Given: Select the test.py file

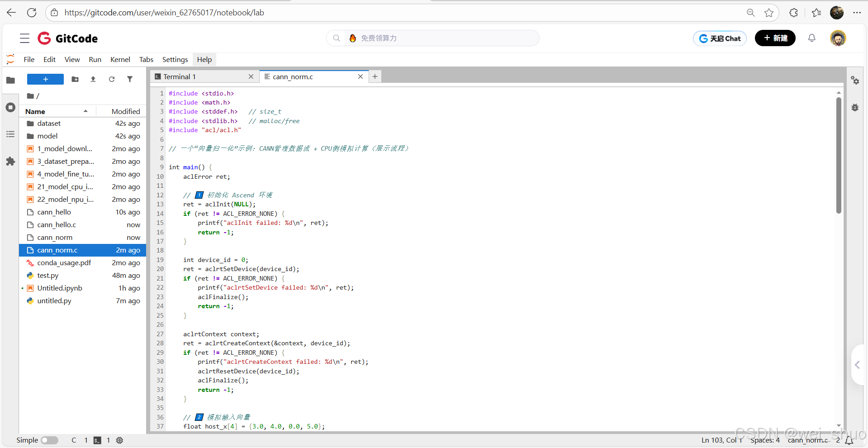Looking at the screenshot, I should click(x=82, y=276).
